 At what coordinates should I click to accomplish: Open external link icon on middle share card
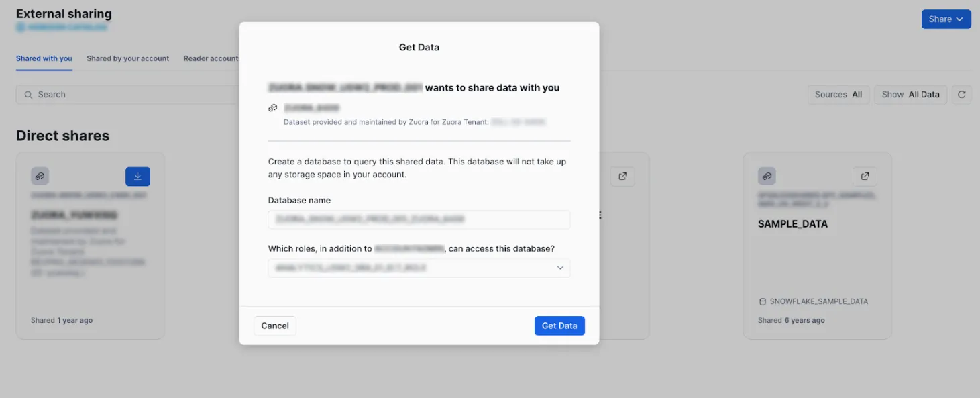[622, 177]
